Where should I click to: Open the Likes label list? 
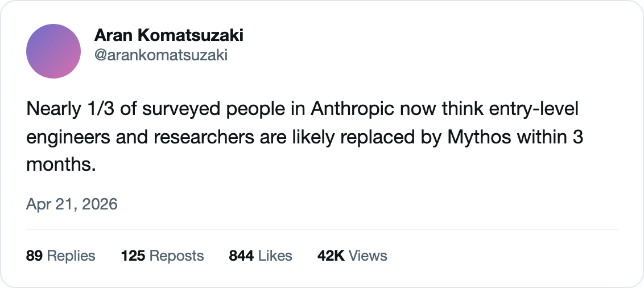click(x=275, y=256)
